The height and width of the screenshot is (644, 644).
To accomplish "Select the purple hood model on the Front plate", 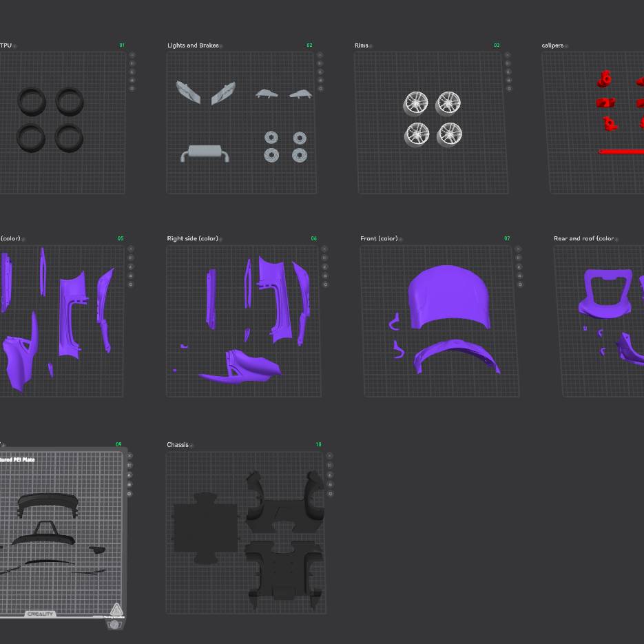I will (448, 296).
